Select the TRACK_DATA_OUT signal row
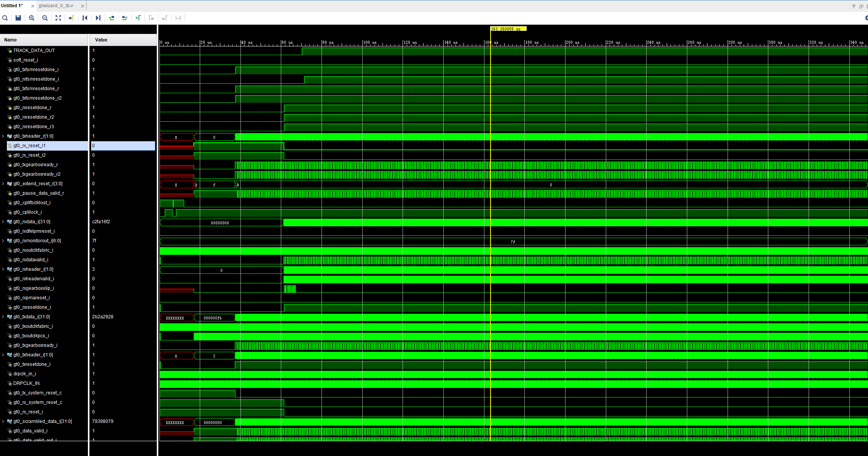 [x=34, y=51]
